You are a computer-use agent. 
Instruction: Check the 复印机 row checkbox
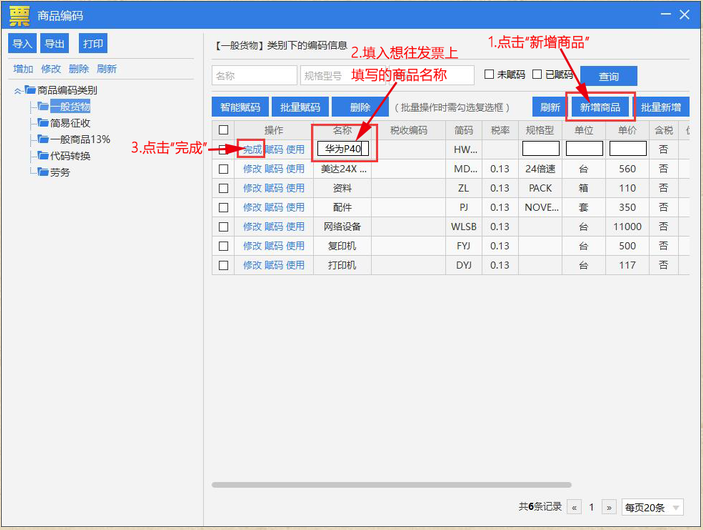(223, 246)
